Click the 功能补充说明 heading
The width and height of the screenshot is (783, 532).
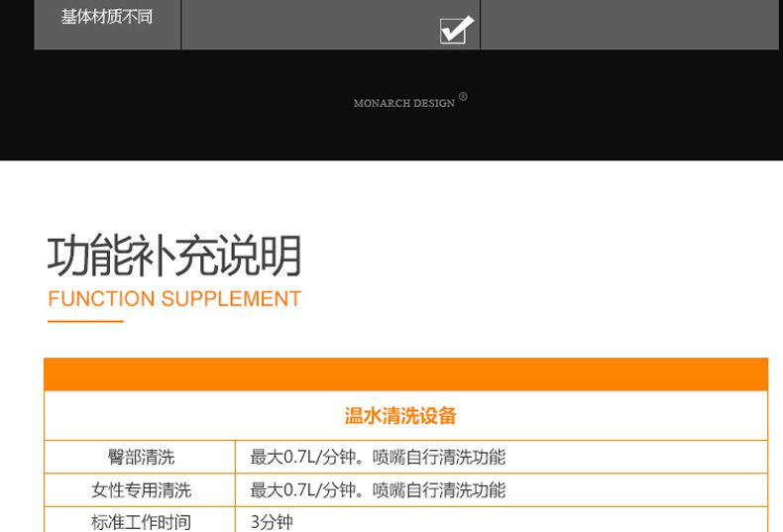click(x=174, y=257)
